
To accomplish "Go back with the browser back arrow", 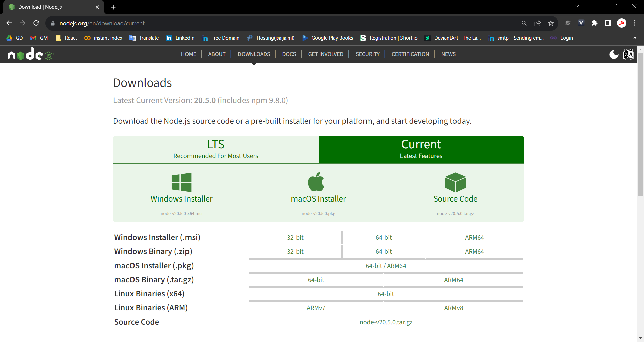I will [9, 23].
